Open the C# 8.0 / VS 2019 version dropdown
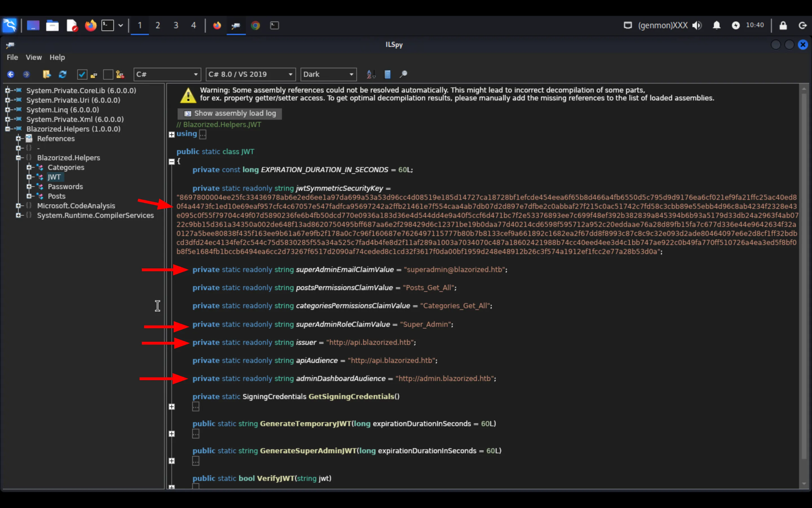Image resolution: width=812 pixels, height=508 pixels. tap(251, 74)
